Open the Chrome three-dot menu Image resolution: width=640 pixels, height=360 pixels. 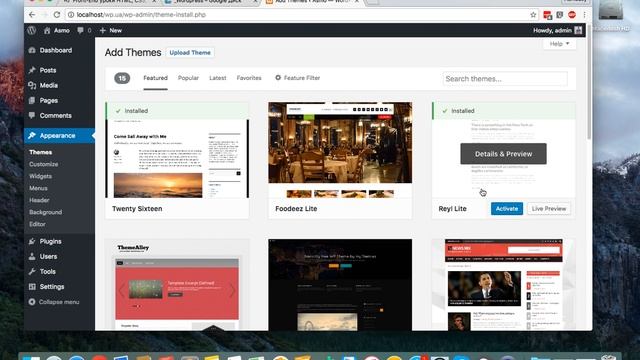point(584,15)
